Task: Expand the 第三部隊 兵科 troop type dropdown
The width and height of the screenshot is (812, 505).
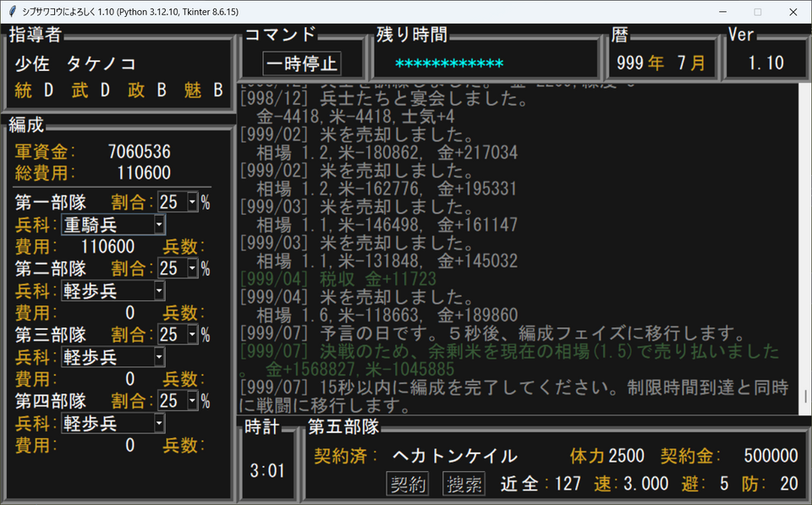Action: click(159, 356)
